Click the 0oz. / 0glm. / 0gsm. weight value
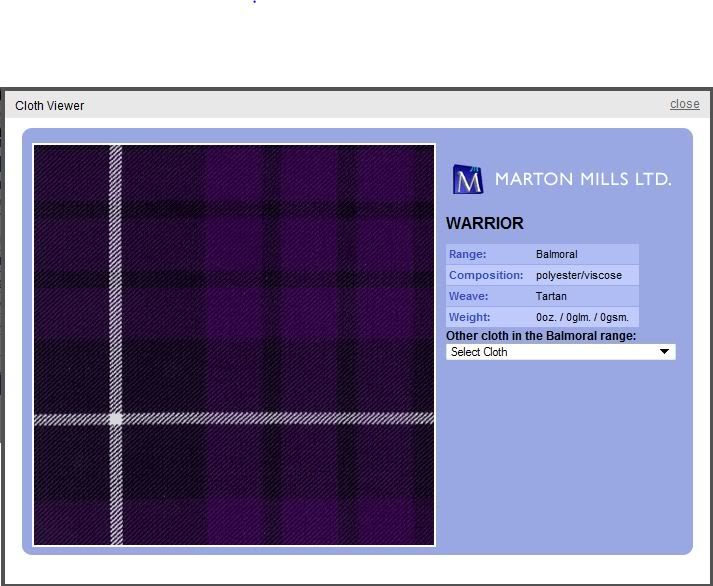This screenshot has height=586, width=713. pyautogui.click(x=582, y=317)
